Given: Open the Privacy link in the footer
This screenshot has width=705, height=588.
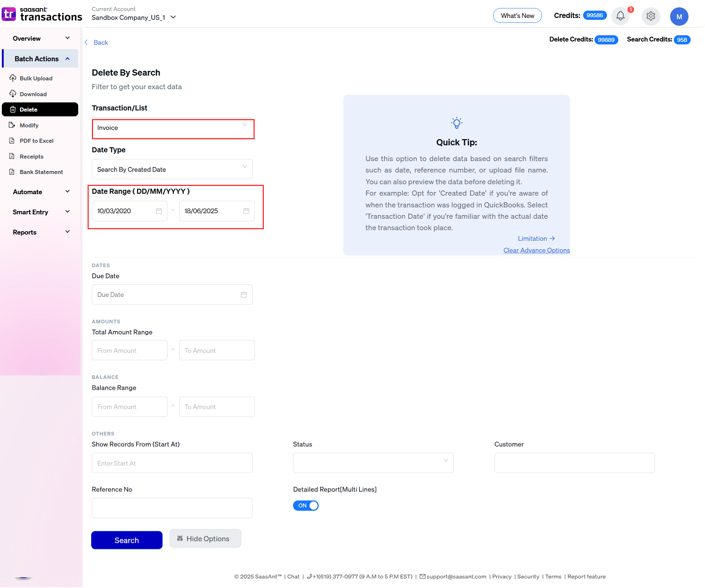Looking at the screenshot, I should 502,577.
